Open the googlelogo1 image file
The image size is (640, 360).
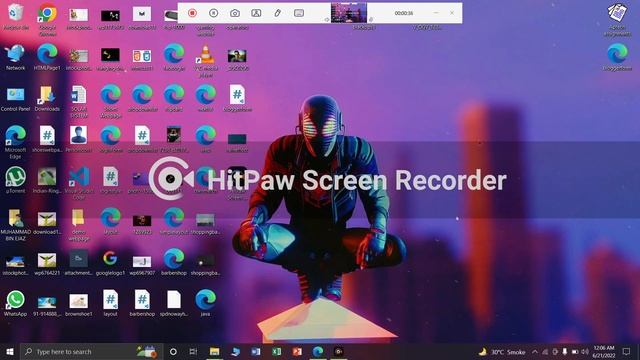point(110,262)
